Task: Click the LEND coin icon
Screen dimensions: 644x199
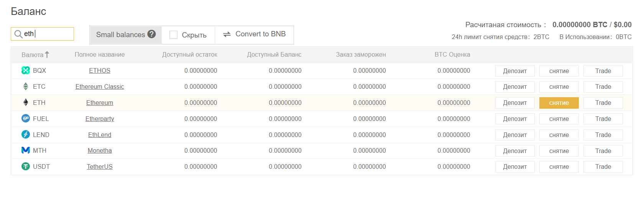Action: click(26, 135)
